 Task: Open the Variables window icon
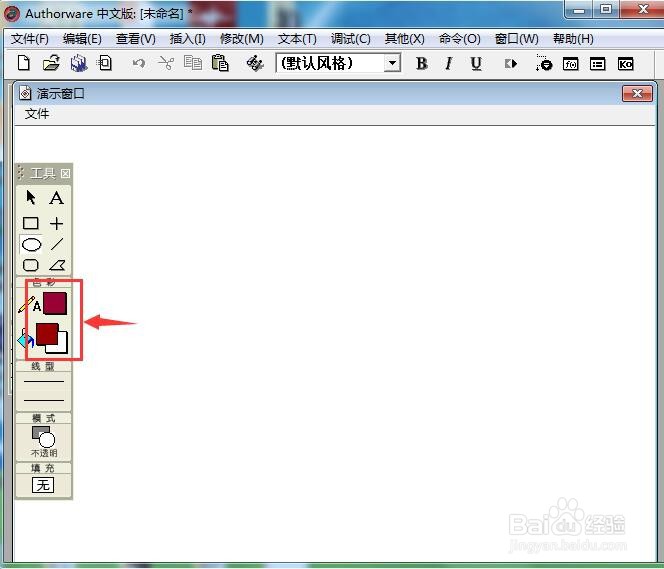pos(598,64)
